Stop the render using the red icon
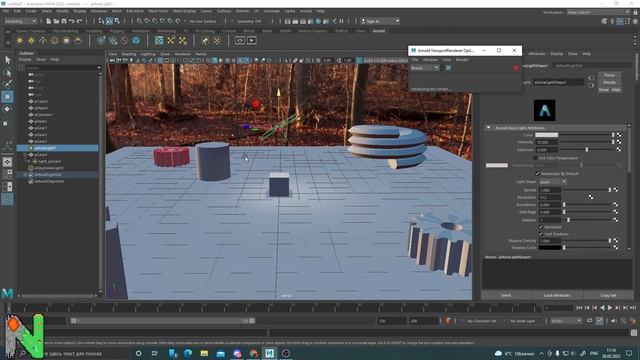Screen dimensions: 640x360 click(x=516, y=68)
